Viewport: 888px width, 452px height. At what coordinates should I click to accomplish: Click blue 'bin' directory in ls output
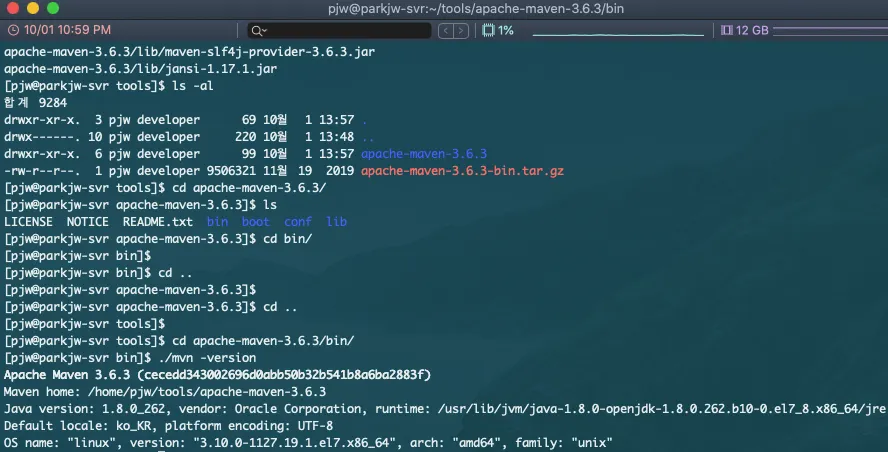217,221
